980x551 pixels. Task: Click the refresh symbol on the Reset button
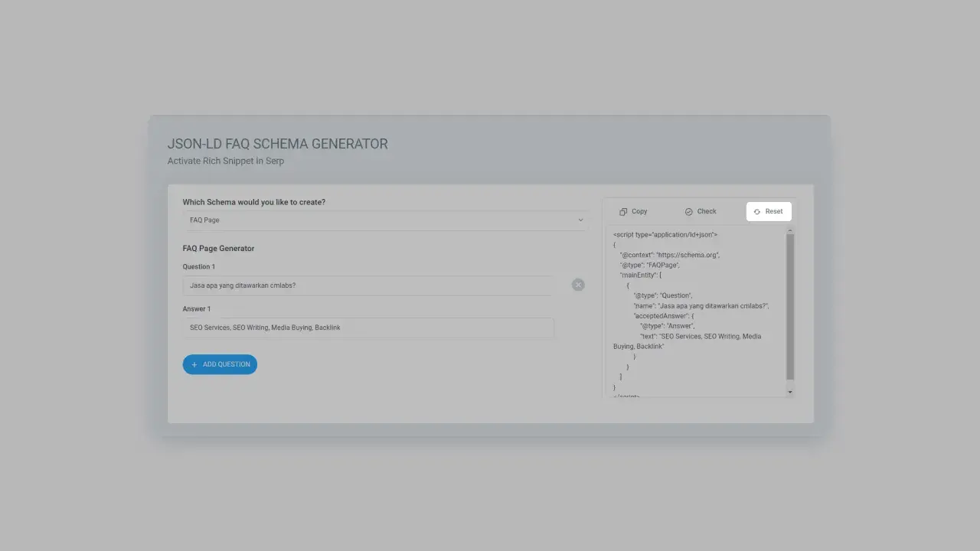(756, 211)
